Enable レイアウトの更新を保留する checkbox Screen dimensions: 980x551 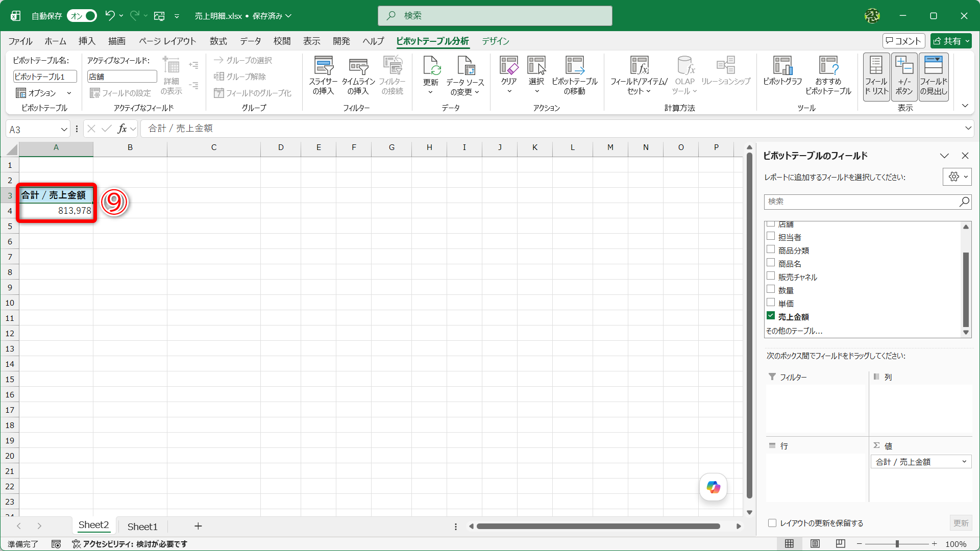click(772, 523)
